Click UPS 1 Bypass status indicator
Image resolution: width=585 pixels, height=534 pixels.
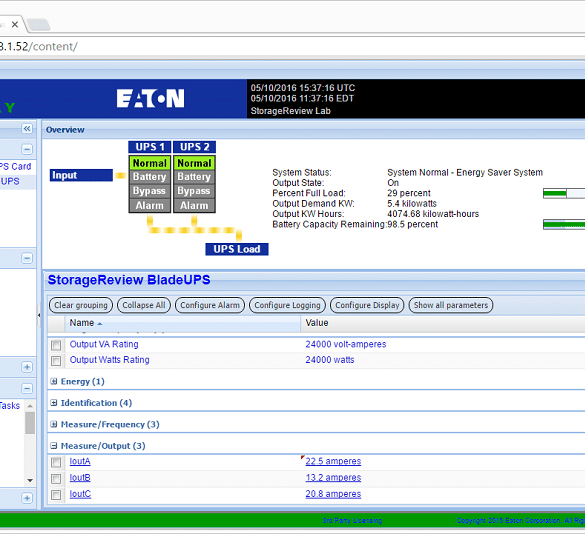150,191
